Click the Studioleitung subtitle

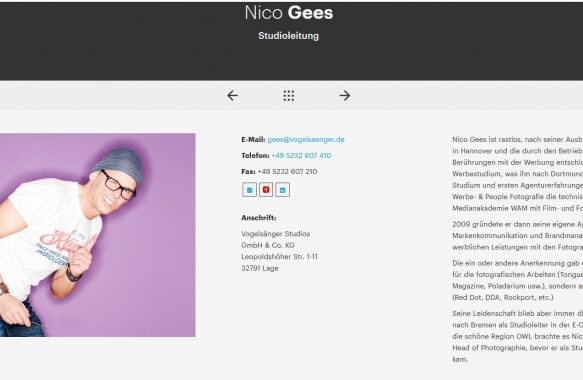289,36
